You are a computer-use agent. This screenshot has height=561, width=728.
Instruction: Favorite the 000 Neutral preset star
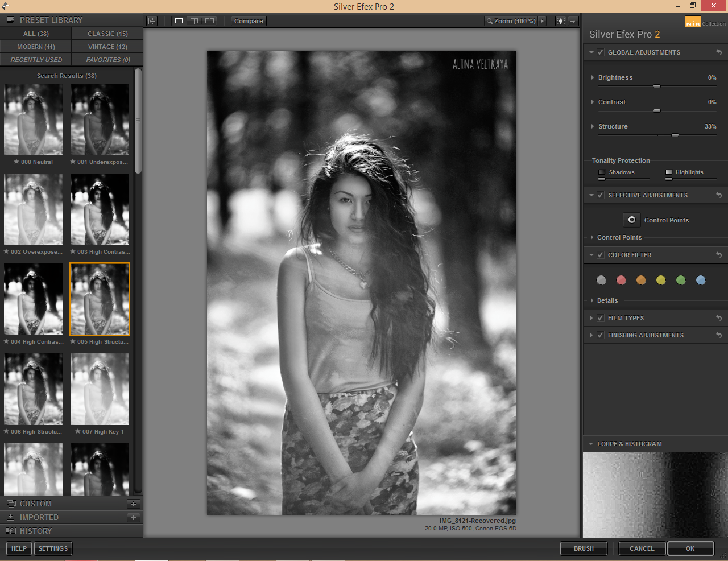coord(16,162)
